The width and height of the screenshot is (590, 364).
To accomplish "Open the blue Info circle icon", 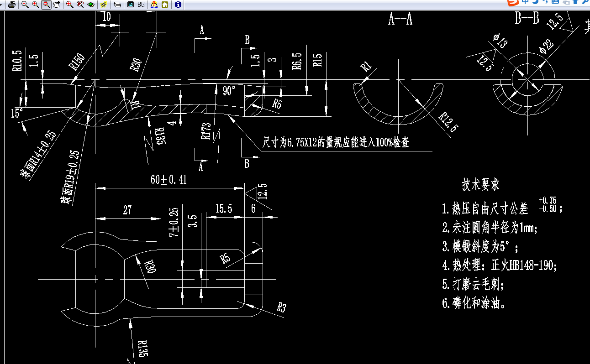I will tap(178, 5).
